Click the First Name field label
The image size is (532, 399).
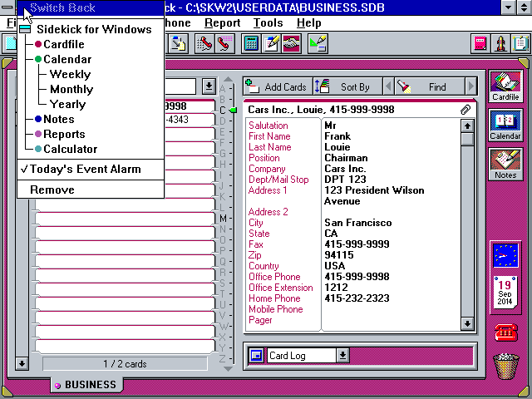tap(269, 136)
